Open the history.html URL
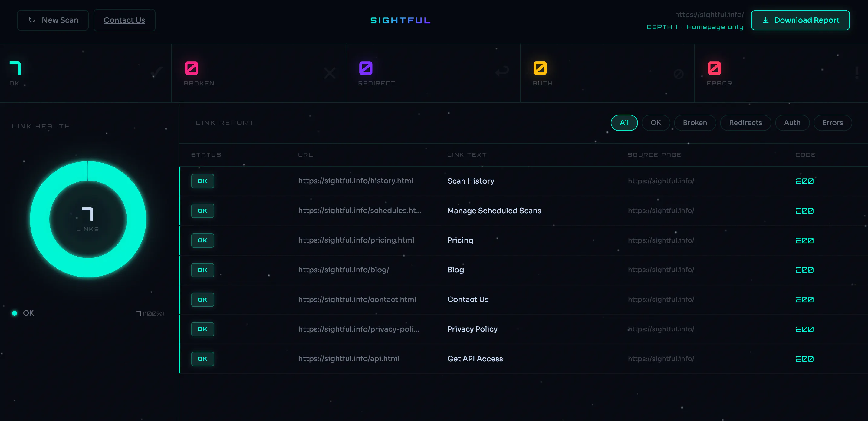 tap(356, 181)
